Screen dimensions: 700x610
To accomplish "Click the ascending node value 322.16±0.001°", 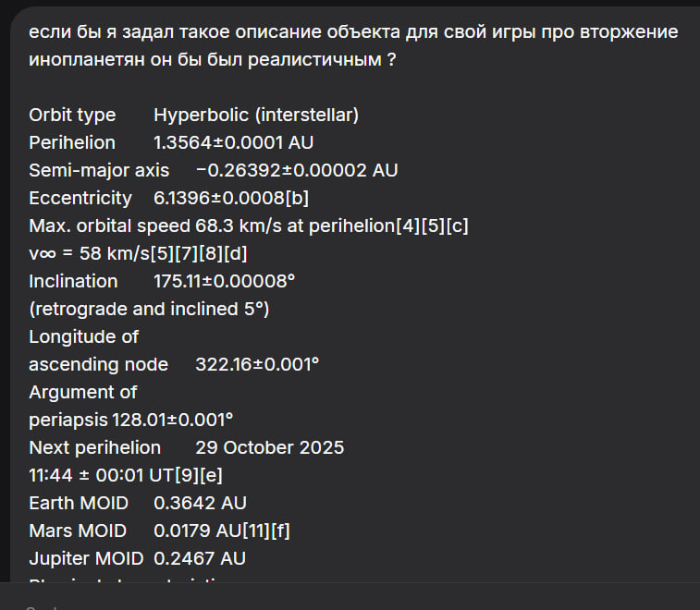I will pyautogui.click(x=257, y=364).
